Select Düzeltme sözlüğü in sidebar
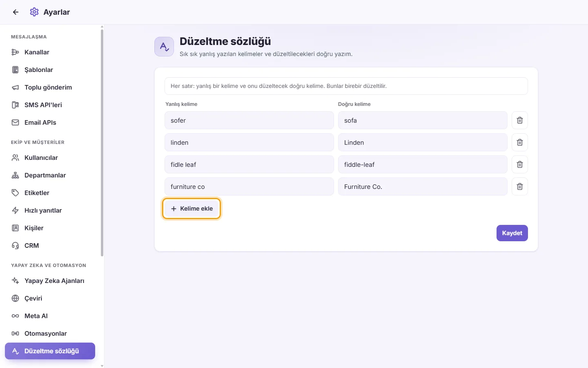This screenshot has height=368, width=588. [x=50, y=351]
